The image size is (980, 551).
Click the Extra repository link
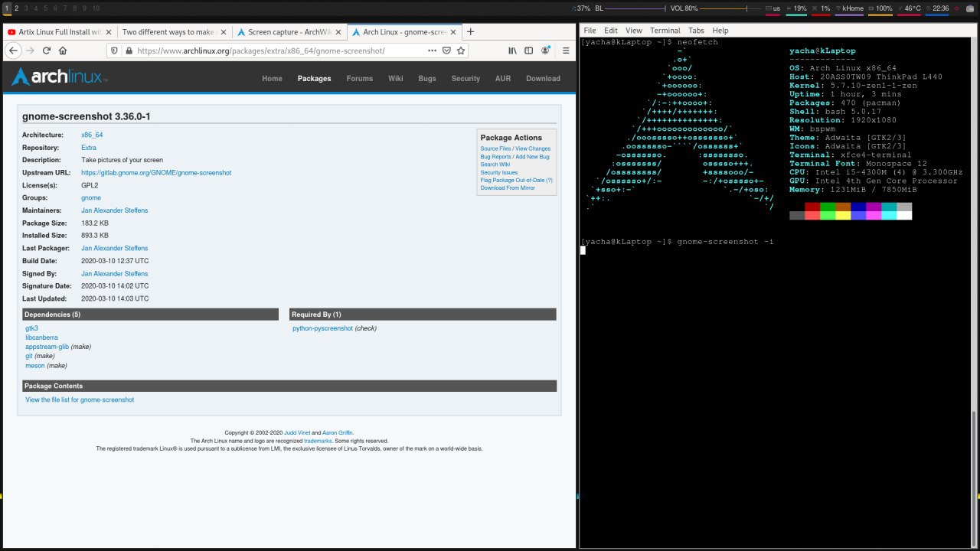pyautogui.click(x=89, y=148)
